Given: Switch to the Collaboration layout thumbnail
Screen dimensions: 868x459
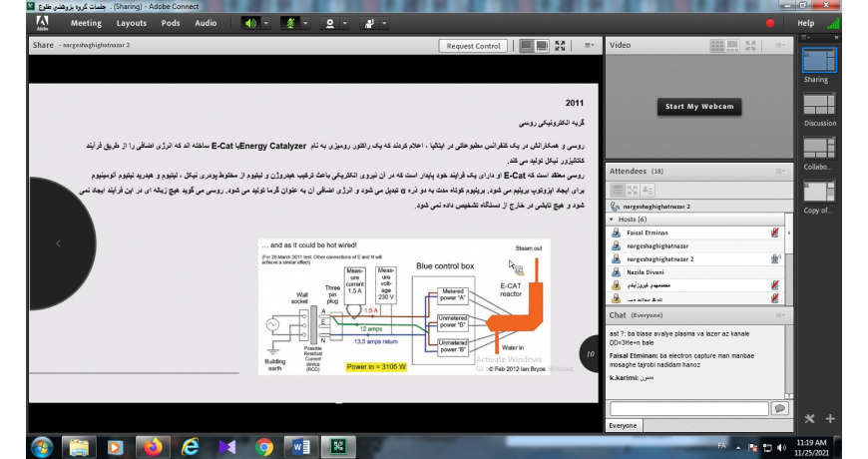Looking at the screenshot, I should coord(819,148).
